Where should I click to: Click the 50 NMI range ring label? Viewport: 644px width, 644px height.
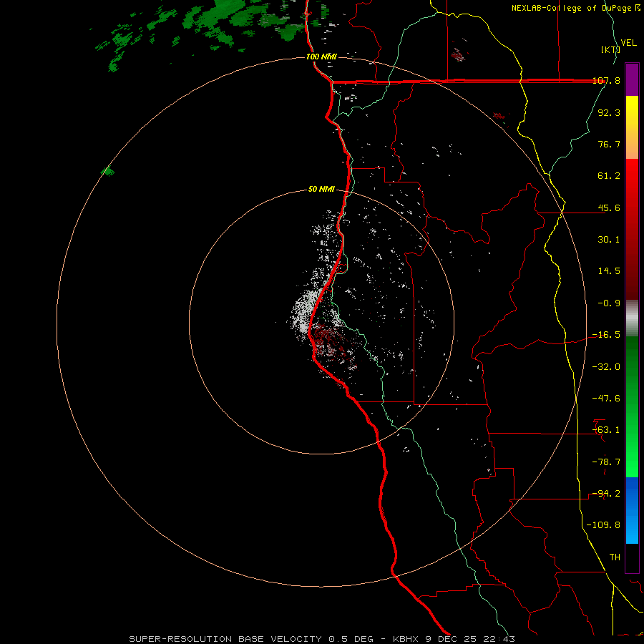coord(321,190)
